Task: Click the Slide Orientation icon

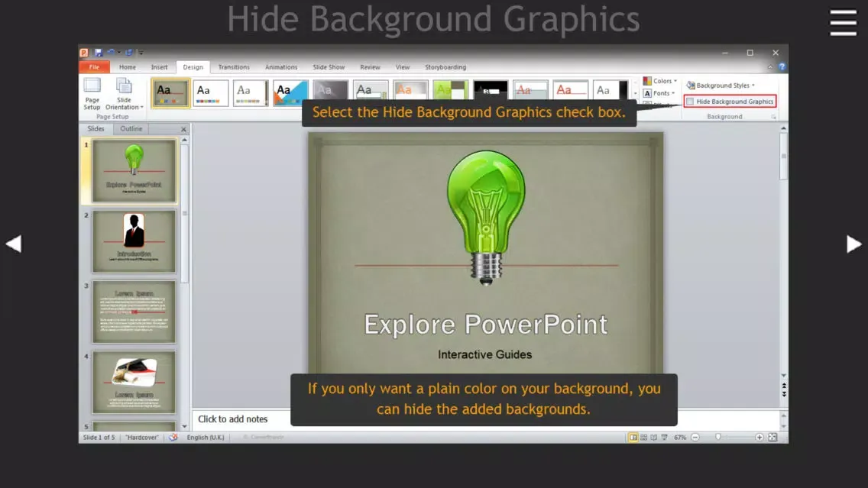Action: pyautogui.click(x=124, y=86)
